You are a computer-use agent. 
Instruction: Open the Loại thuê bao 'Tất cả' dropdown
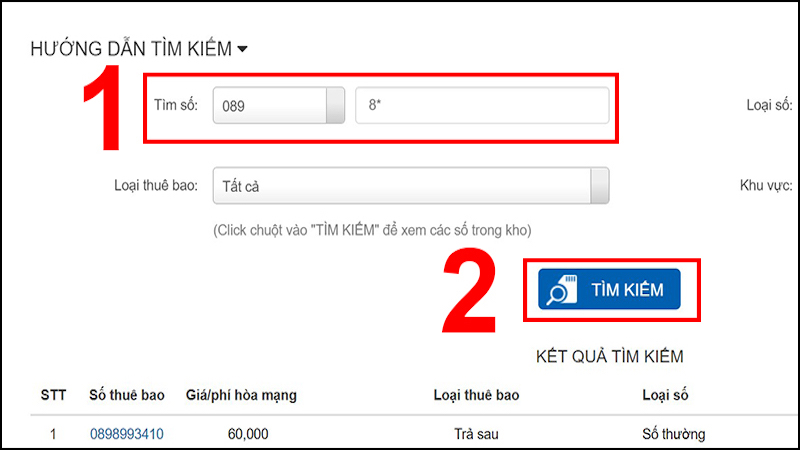click(411, 186)
